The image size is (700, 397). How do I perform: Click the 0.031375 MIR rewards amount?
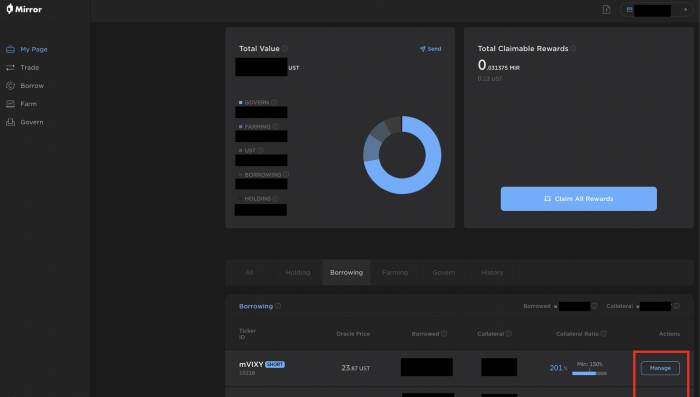(x=499, y=66)
